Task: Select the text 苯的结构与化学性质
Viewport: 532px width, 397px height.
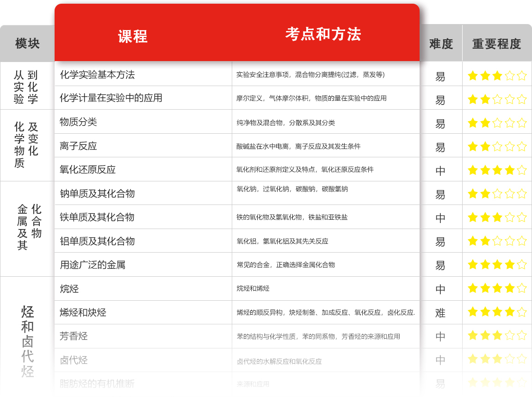Action: click(x=266, y=336)
